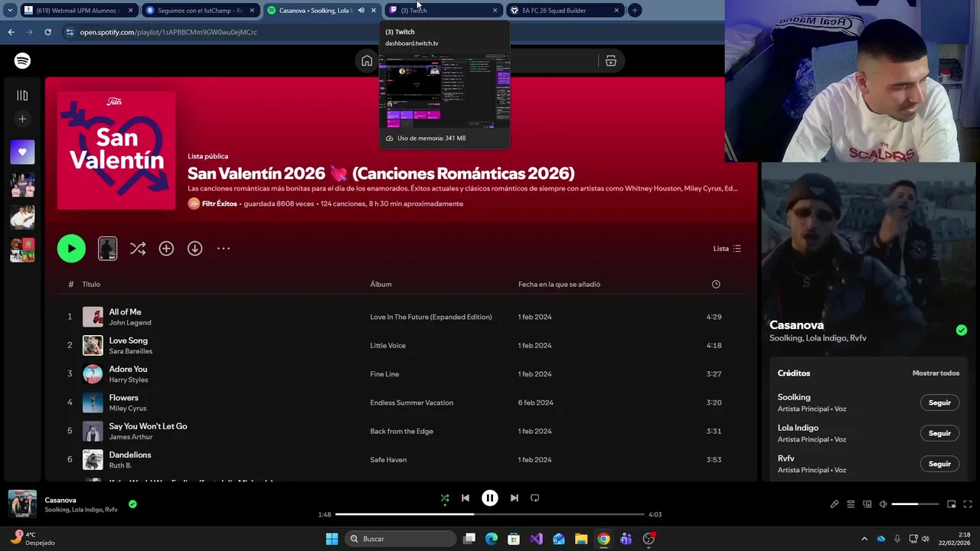Switch to Seguimos con el futChamp tab
This screenshot has height=551, width=980.
(201, 11)
